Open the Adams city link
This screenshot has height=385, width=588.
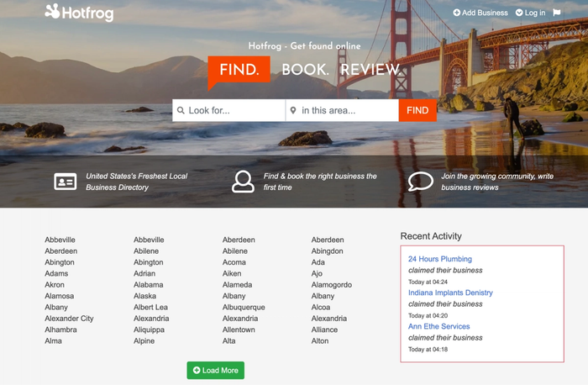coord(56,273)
